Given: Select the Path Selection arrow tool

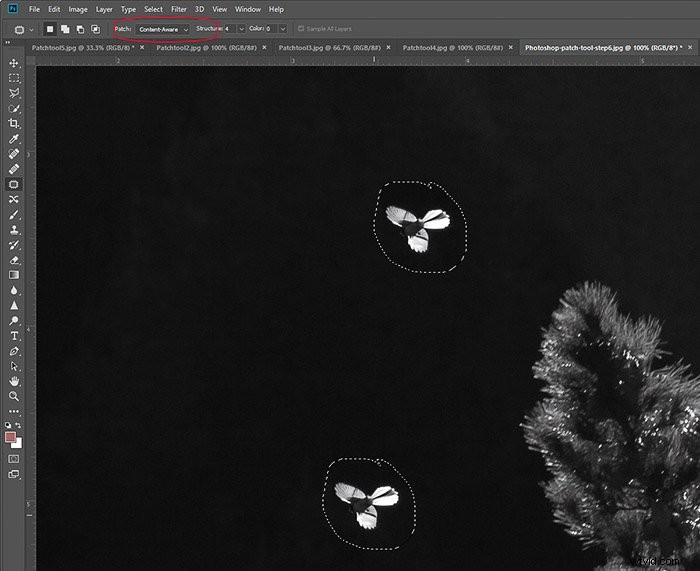Looking at the screenshot, I should [x=14, y=366].
